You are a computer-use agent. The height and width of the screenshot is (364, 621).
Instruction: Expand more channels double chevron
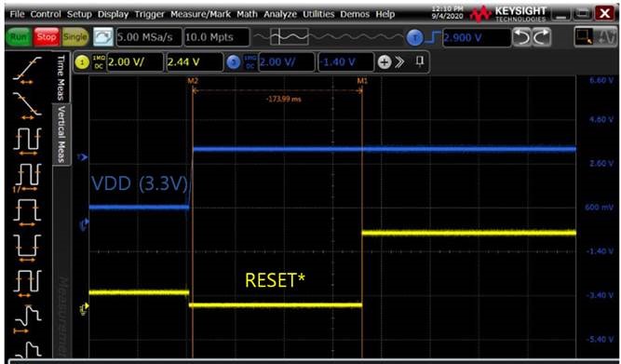399,62
